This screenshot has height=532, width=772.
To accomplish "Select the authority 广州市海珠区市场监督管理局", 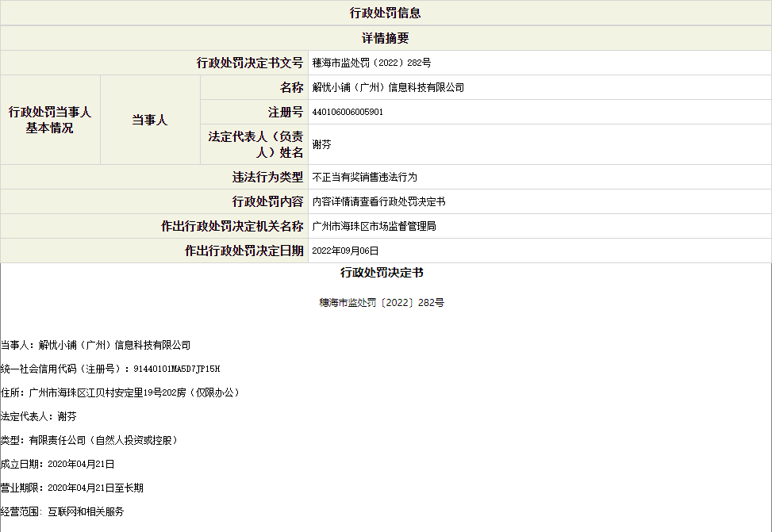I will pos(374,226).
